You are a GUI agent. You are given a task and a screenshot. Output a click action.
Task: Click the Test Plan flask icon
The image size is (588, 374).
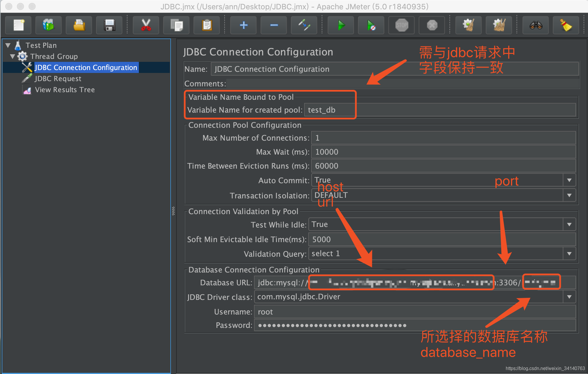18,45
